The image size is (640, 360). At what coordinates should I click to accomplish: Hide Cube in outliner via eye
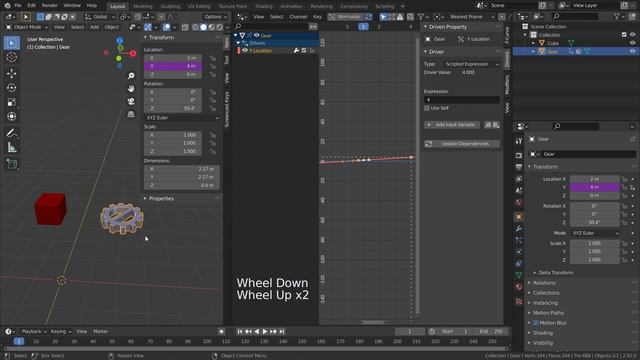click(633, 43)
